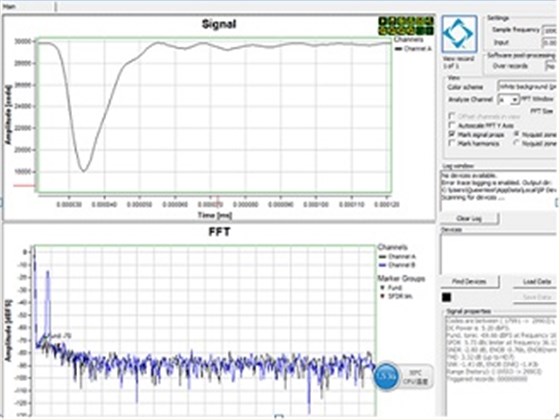Click the CPU temperature floating badge

pyautogui.click(x=415, y=377)
